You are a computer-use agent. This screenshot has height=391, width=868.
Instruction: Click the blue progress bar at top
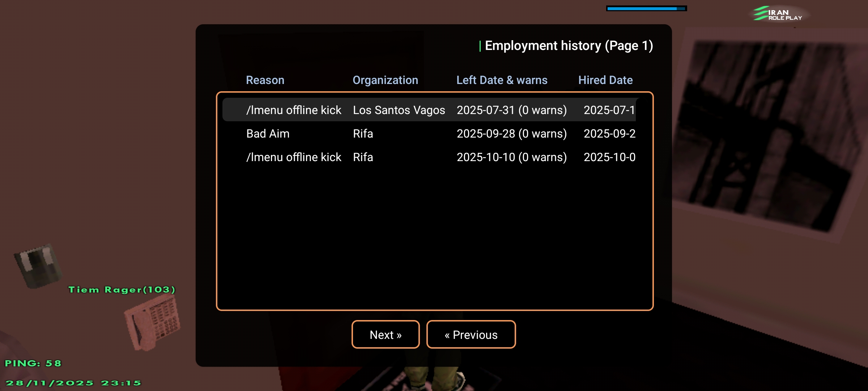pos(646,8)
